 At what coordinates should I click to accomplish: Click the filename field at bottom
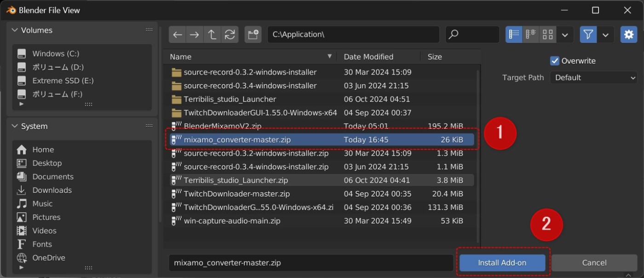click(311, 263)
